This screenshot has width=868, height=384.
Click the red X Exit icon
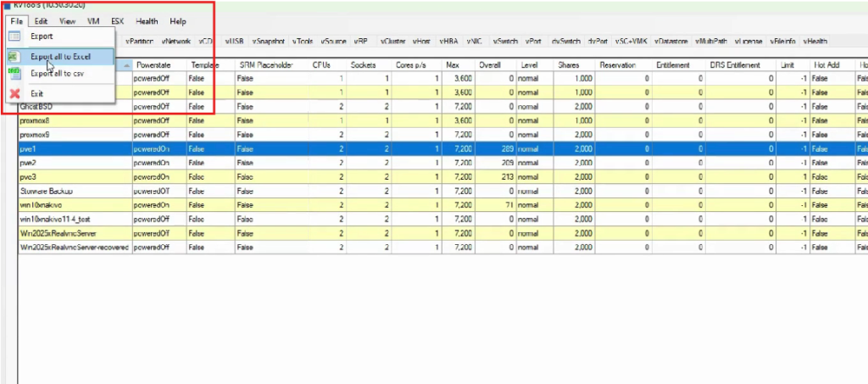click(14, 93)
